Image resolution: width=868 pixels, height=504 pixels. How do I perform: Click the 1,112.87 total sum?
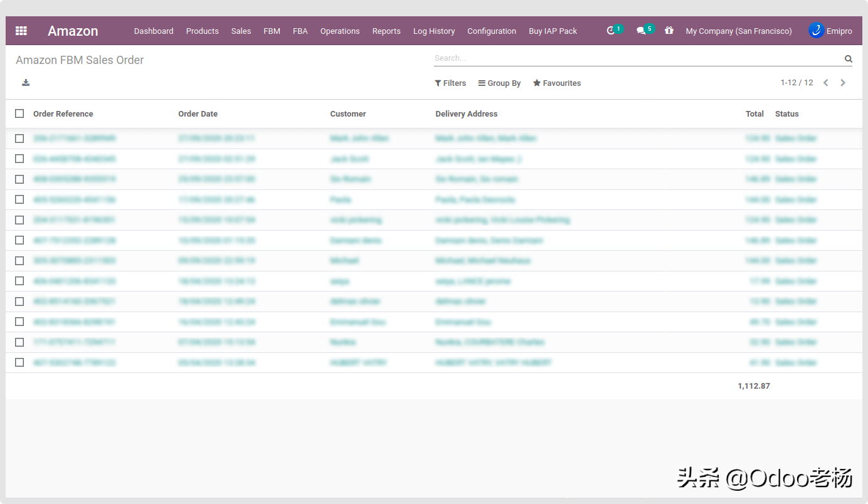(754, 386)
